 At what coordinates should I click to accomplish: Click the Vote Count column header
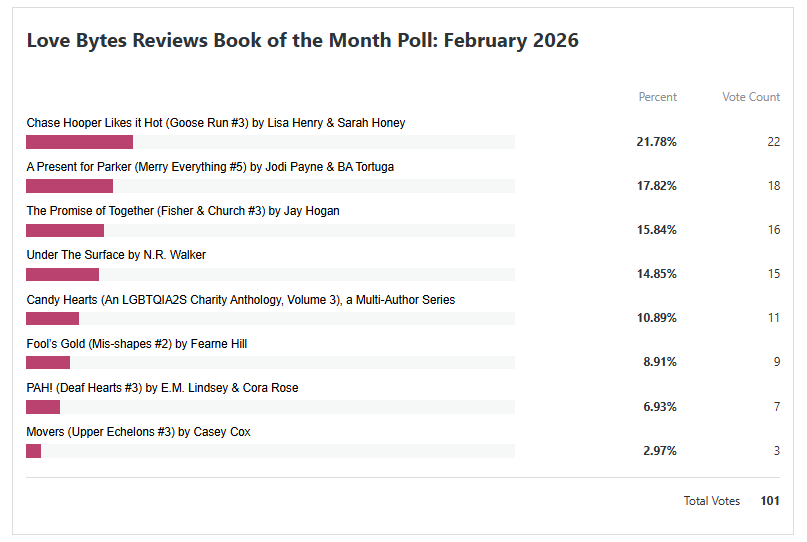point(751,97)
